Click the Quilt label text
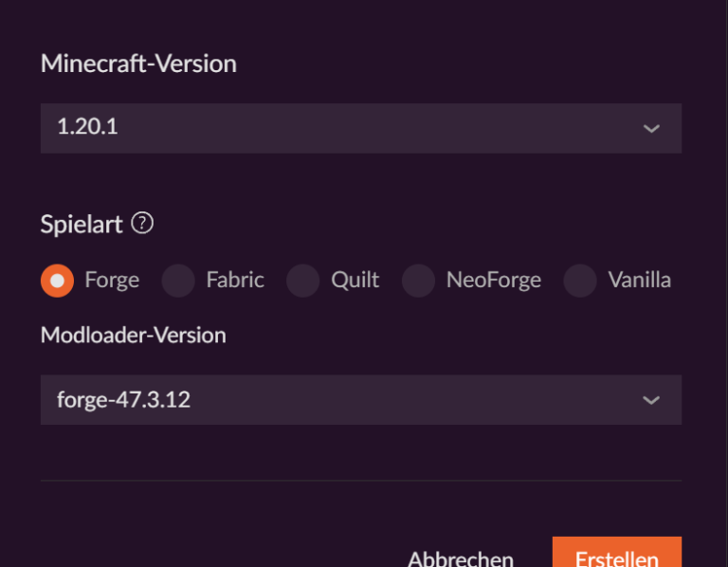 355,280
